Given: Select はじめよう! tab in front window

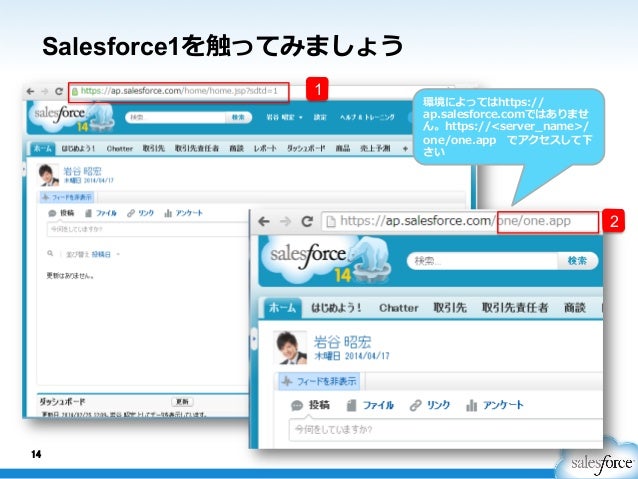Looking at the screenshot, I should (336, 308).
